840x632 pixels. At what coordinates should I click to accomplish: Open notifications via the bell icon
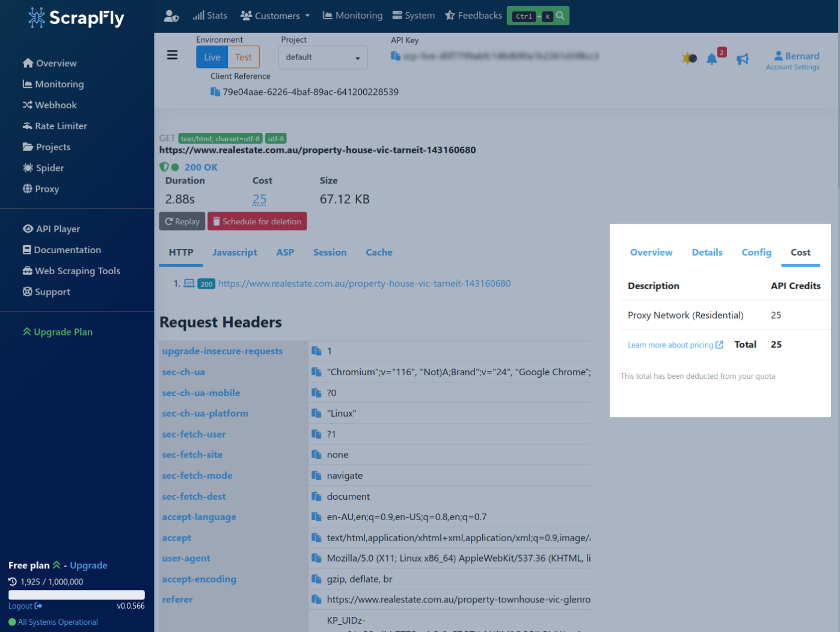pos(712,58)
